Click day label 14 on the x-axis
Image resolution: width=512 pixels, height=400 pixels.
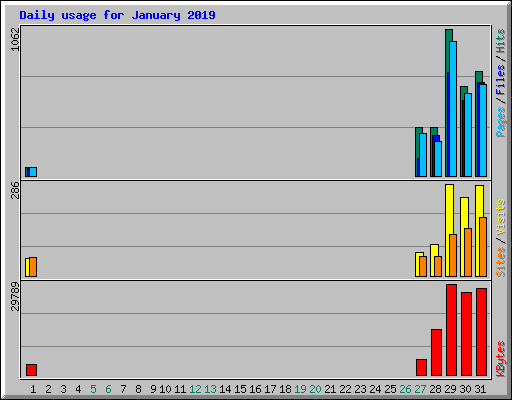(225, 389)
